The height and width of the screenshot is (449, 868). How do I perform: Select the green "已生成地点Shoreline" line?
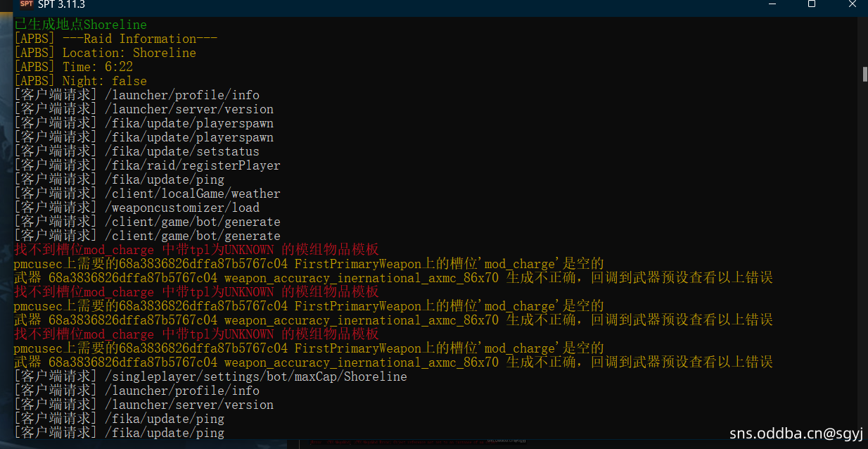[x=81, y=25]
